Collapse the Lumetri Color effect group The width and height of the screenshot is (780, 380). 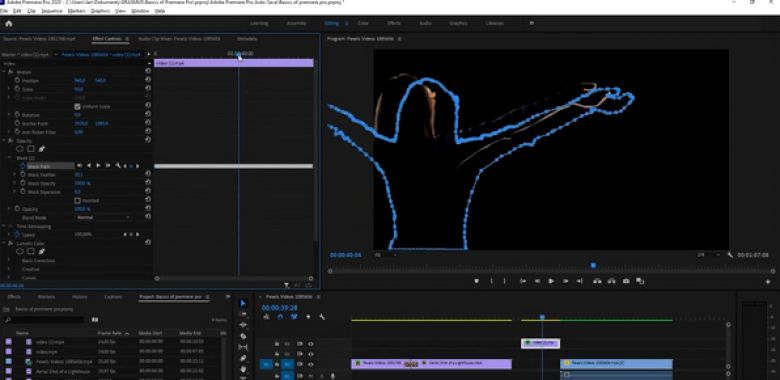click(4, 243)
